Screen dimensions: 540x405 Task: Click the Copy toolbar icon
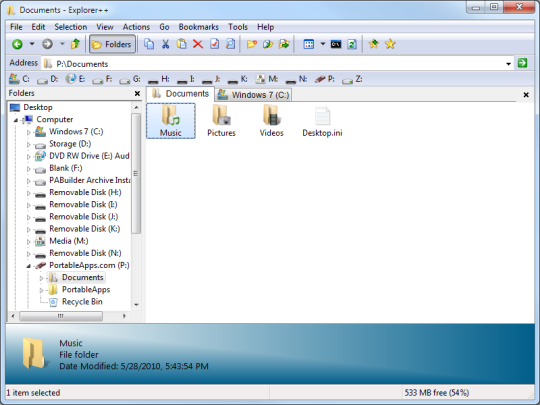[149, 44]
